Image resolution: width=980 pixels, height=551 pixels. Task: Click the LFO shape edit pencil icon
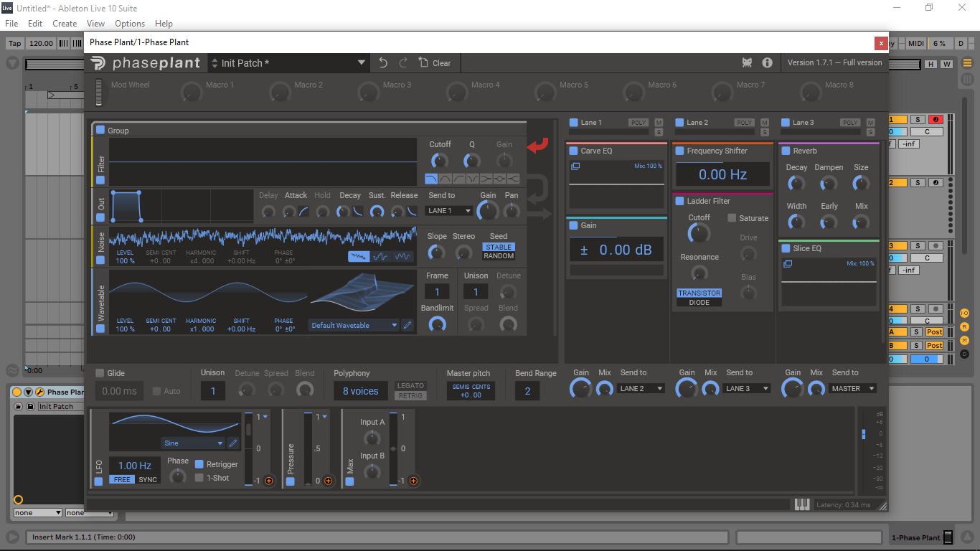click(x=233, y=443)
